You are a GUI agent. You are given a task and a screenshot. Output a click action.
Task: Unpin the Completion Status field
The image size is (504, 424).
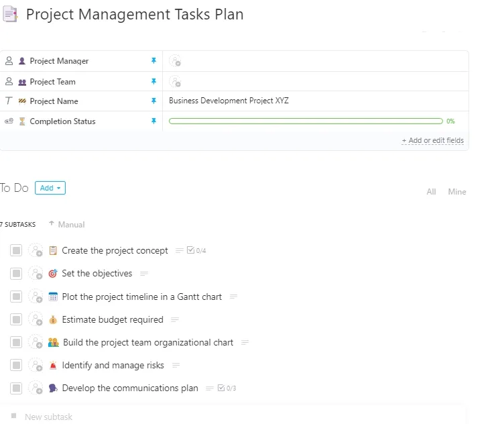coord(153,121)
